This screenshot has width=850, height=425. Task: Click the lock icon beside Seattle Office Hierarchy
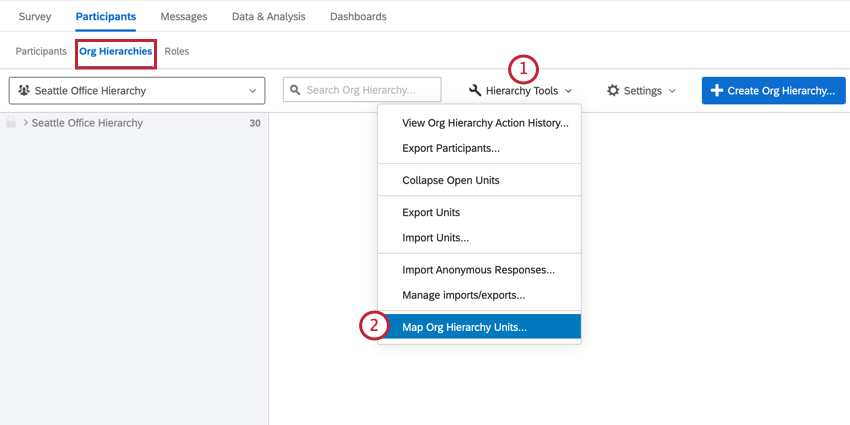pos(11,123)
